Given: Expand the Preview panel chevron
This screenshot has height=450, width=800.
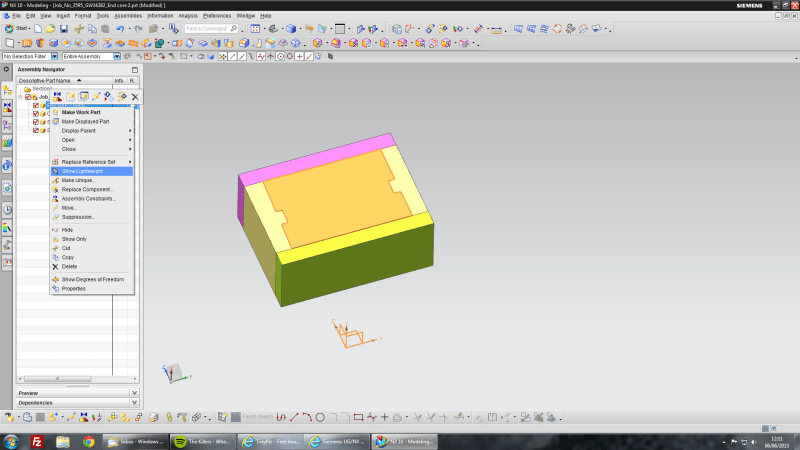Looking at the screenshot, I should 134,393.
